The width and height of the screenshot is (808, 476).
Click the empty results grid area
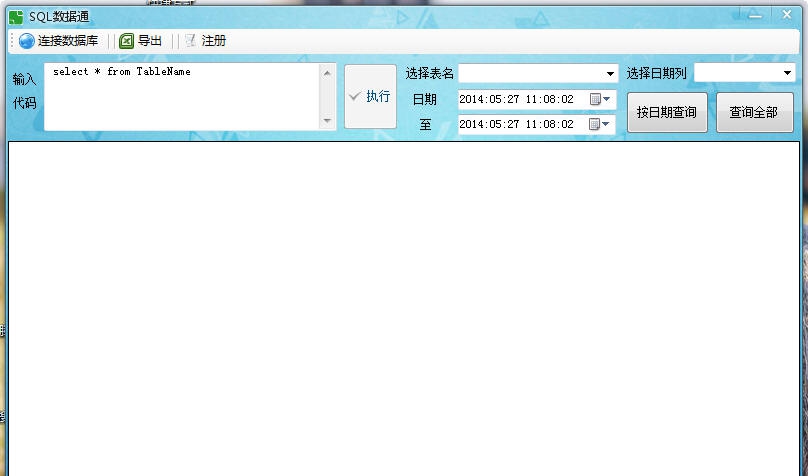coord(403,309)
